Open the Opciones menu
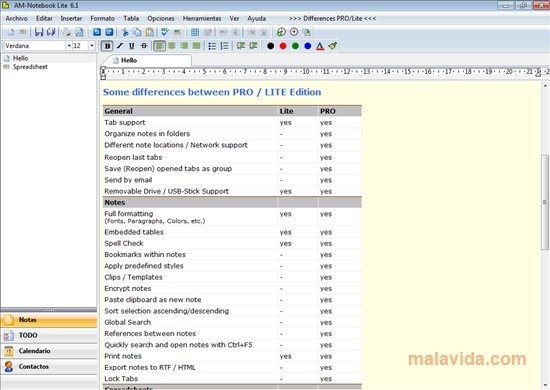Image resolution: width=550 pixels, height=390 pixels. tap(161, 18)
